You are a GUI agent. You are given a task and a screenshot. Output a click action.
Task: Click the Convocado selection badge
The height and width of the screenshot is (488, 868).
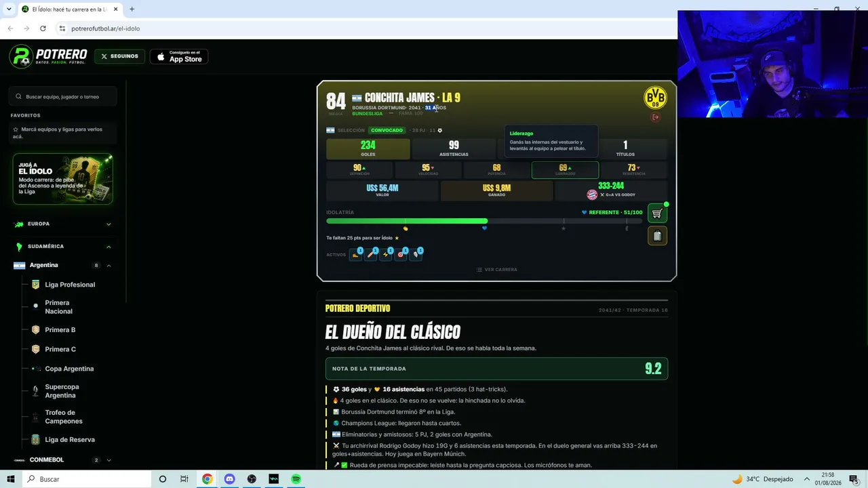[x=387, y=130]
